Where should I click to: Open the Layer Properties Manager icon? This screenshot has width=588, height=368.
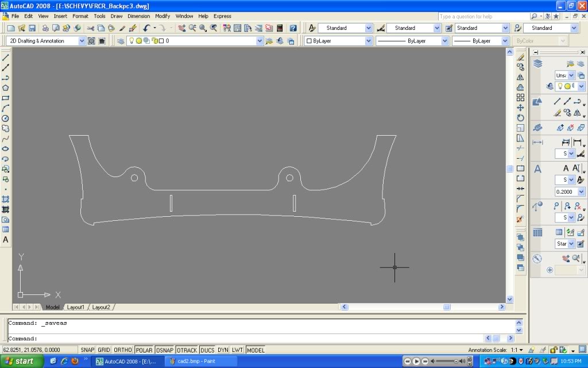pyautogui.click(x=121, y=40)
